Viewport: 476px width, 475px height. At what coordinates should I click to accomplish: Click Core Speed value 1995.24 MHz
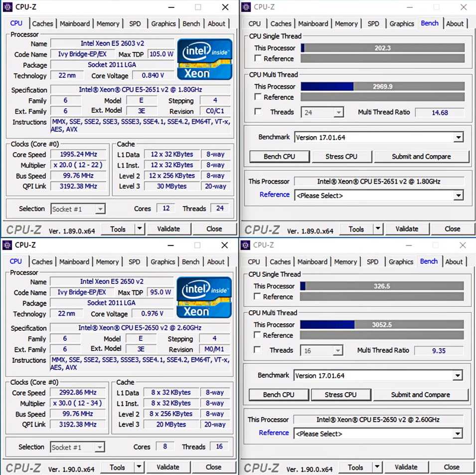(79, 154)
